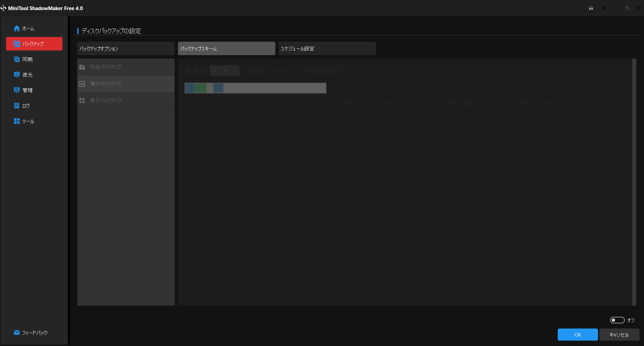The height and width of the screenshot is (346, 644).
Task: Click the Home icon in sidebar
Action: [16, 29]
